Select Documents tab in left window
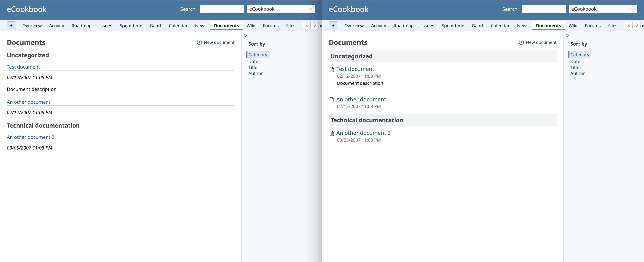 pos(227,26)
